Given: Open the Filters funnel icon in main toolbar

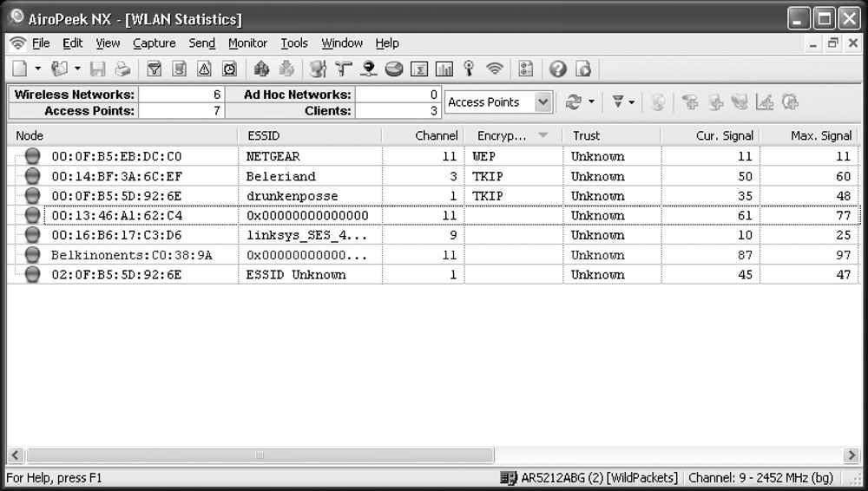Looking at the screenshot, I should tap(155, 69).
